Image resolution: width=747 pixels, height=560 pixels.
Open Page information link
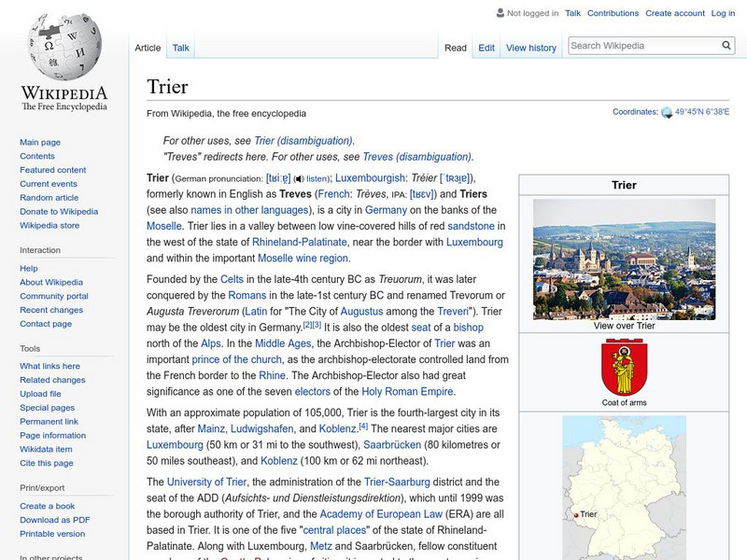click(53, 435)
